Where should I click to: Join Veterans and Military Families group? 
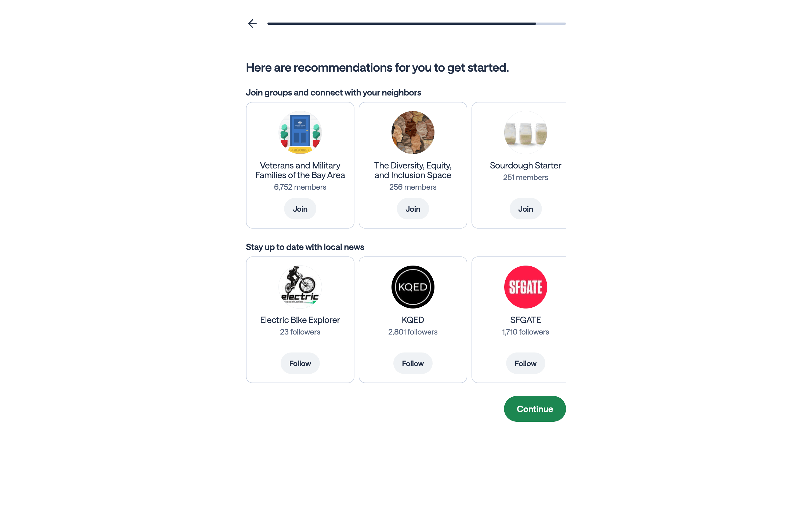(x=300, y=209)
